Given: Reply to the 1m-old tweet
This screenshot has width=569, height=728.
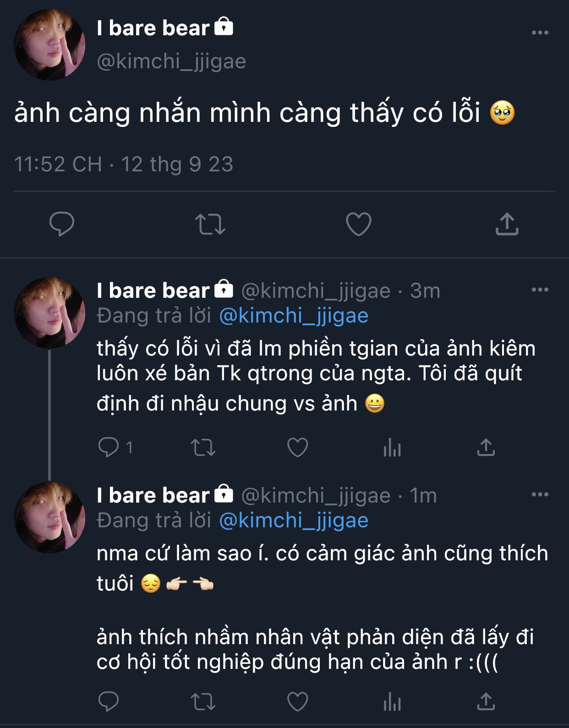Looking at the screenshot, I should 109,701.
